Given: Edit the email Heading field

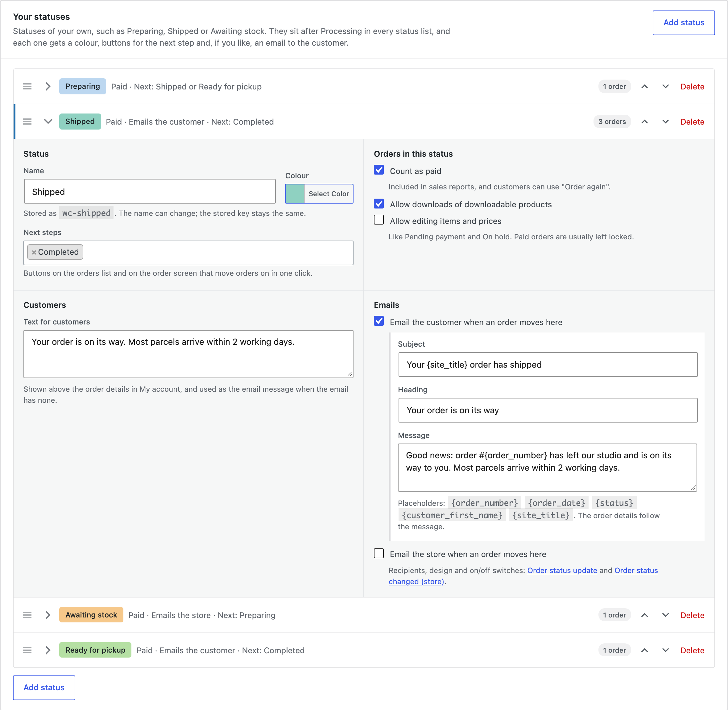Looking at the screenshot, I should pos(548,410).
